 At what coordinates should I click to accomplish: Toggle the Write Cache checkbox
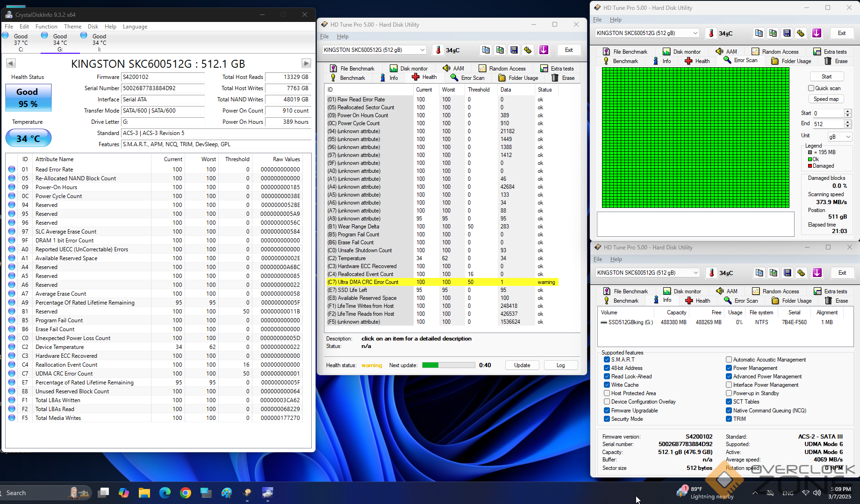607,385
